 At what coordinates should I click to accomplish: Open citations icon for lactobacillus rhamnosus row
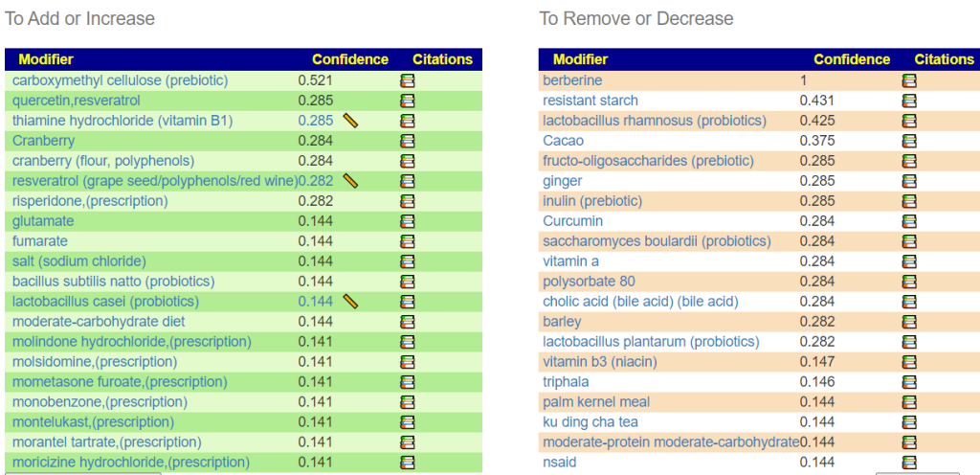point(909,121)
